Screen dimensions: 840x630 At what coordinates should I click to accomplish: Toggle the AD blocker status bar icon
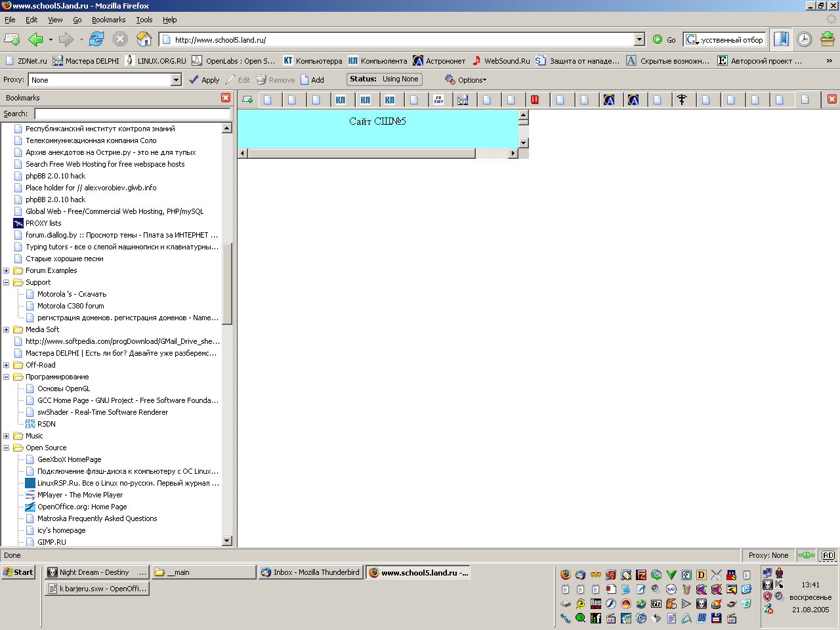click(828, 555)
